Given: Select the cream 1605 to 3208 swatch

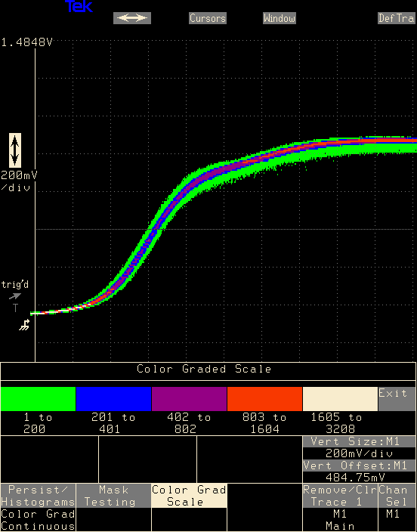Looking at the screenshot, I should [340, 399].
